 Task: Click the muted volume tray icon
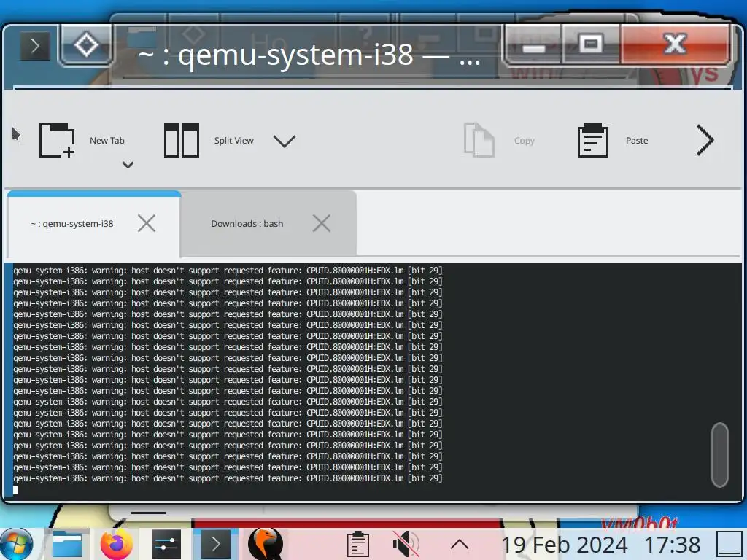click(x=406, y=544)
